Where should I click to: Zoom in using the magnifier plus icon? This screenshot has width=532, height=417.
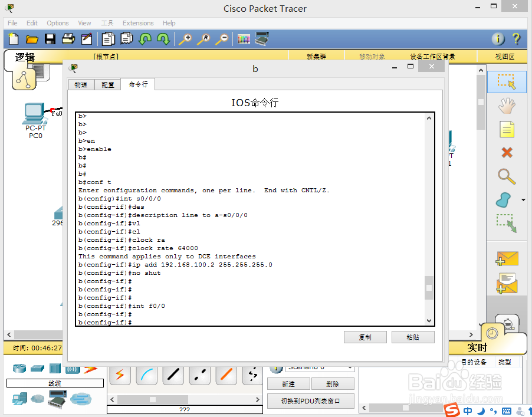185,40
